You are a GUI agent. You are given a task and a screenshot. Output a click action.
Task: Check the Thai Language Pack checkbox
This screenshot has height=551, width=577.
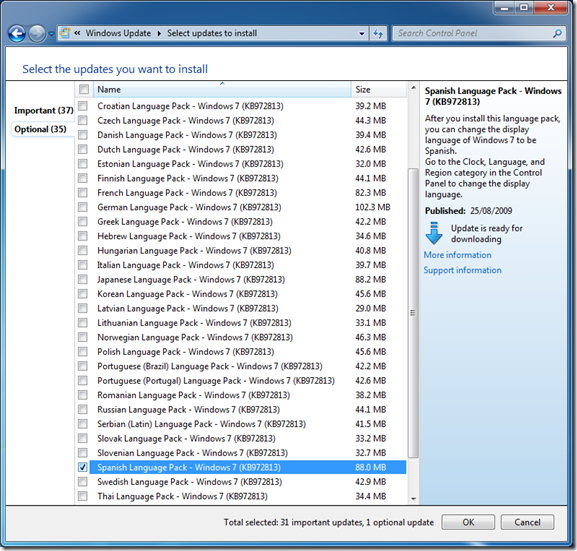[x=83, y=496]
